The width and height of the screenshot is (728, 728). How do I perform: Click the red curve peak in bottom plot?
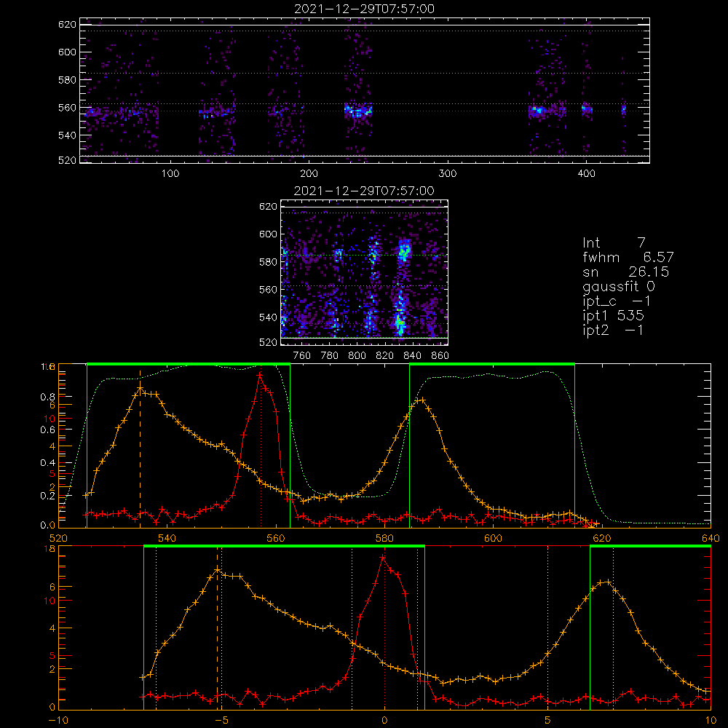click(383, 557)
